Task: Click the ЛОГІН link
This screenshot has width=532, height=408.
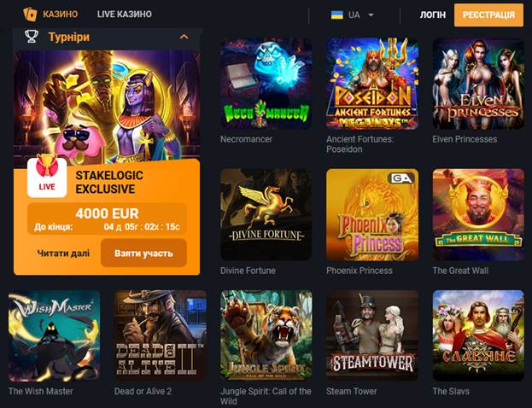Action: [x=433, y=15]
